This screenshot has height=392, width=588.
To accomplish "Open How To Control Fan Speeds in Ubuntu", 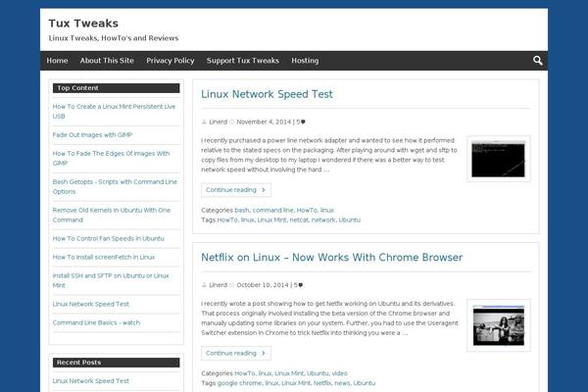I will click(109, 238).
